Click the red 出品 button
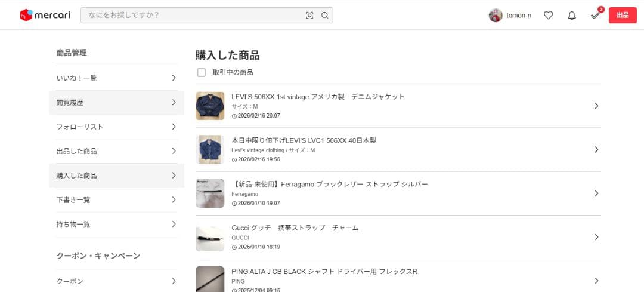The width and height of the screenshot is (644, 292). (x=623, y=16)
